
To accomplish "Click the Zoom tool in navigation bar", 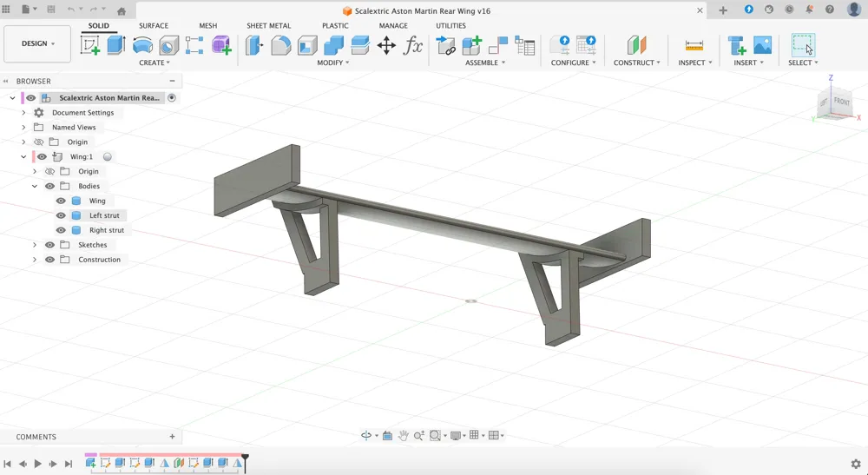I will 419,436.
